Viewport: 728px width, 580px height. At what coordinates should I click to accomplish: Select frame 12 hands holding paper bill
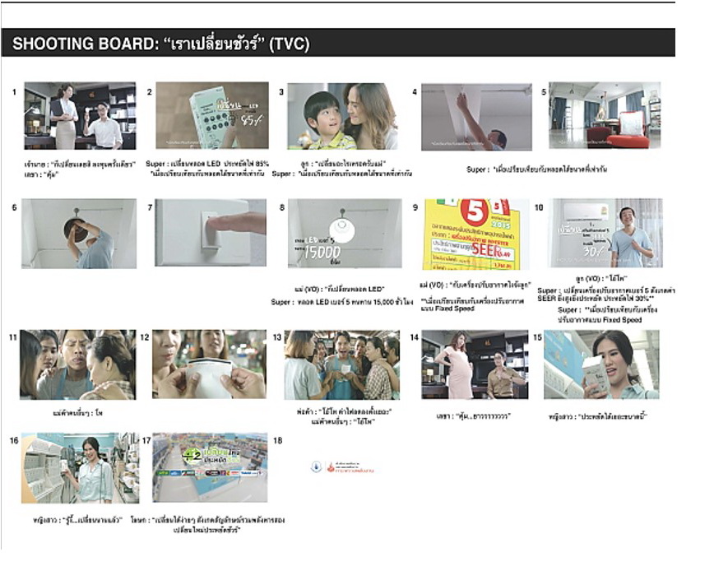tap(210, 364)
